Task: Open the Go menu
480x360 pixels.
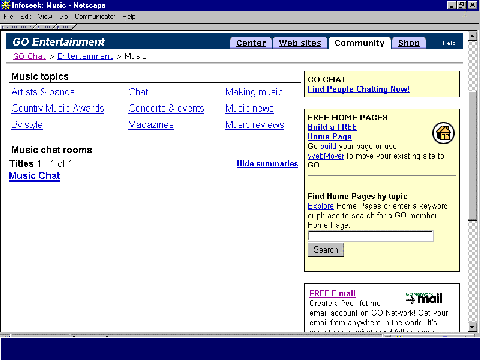Action: pos(64,16)
